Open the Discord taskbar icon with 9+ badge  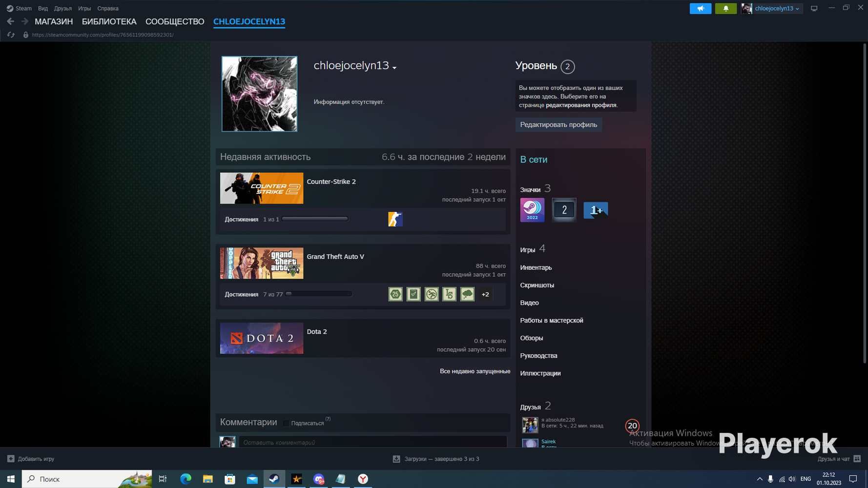click(x=319, y=479)
